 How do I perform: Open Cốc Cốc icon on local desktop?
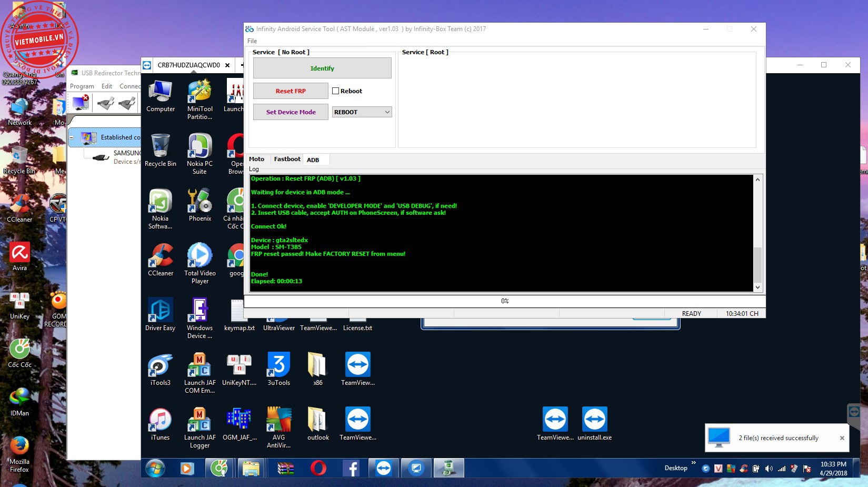click(20, 353)
